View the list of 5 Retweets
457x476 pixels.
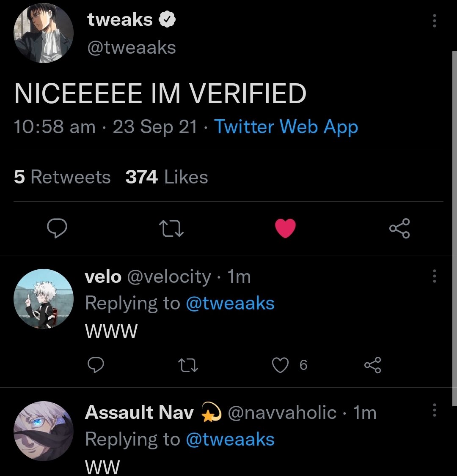(x=62, y=177)
